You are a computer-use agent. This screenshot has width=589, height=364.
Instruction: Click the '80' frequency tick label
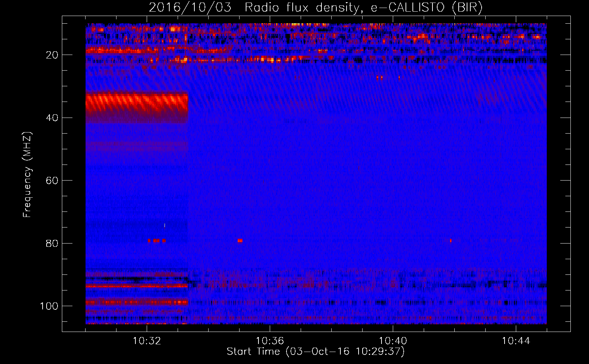[52, 244]
